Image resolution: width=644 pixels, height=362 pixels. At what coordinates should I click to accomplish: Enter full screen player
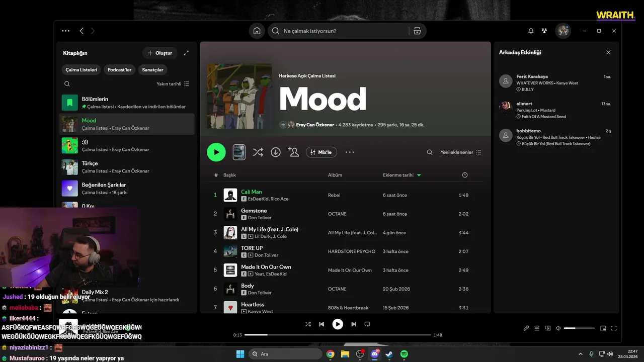point(614,328)
